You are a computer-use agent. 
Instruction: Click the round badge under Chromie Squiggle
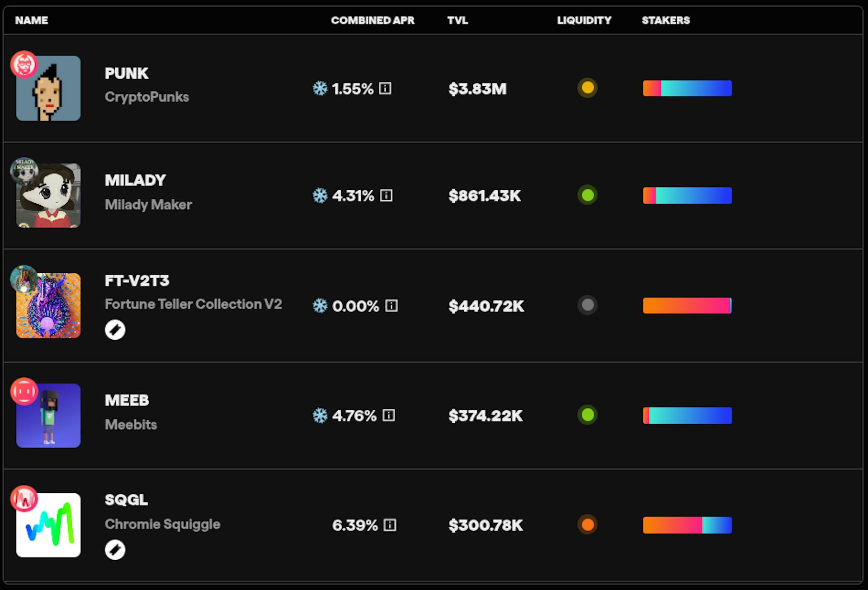pos(115,550)
